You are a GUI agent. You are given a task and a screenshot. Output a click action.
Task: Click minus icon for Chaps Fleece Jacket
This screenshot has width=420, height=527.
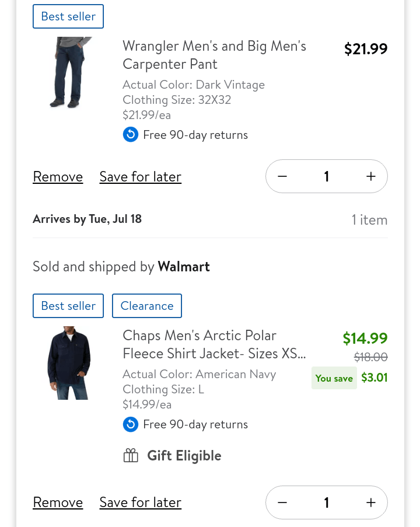coord(282,502)
